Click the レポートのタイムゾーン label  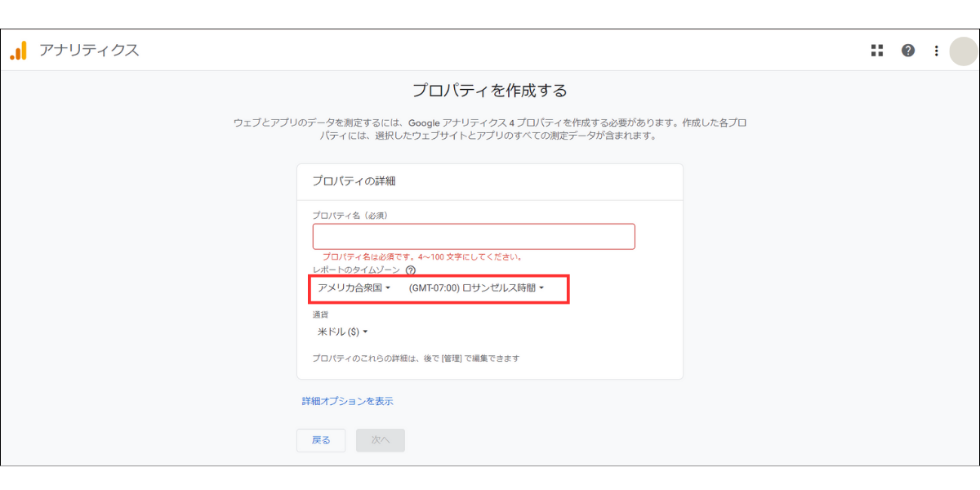pos(356,270)
